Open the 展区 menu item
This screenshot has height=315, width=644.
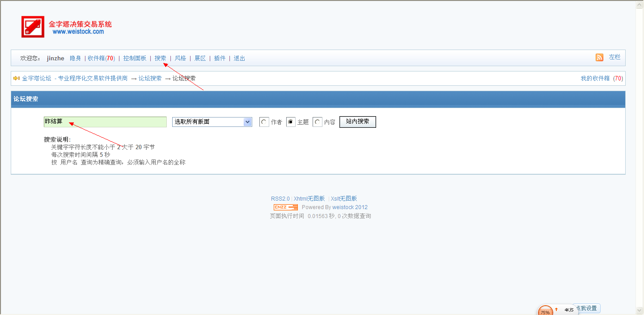click(200, 58)
